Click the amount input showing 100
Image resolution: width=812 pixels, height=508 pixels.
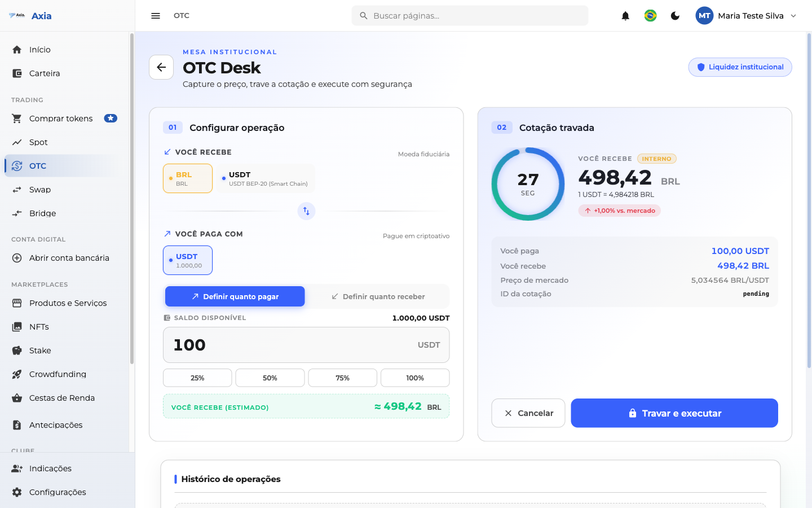point(306,345)
